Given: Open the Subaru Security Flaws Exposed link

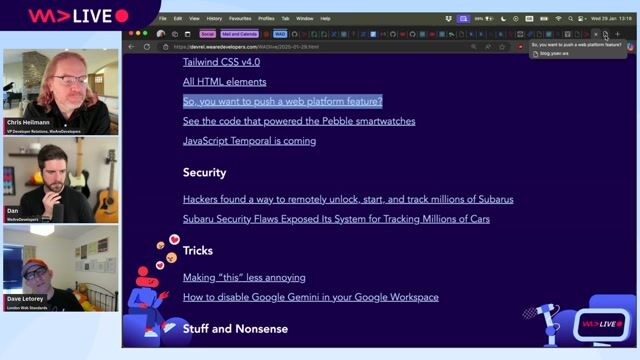Looking at the screenshot, I should pyautogui.click(x=336, y=219).
